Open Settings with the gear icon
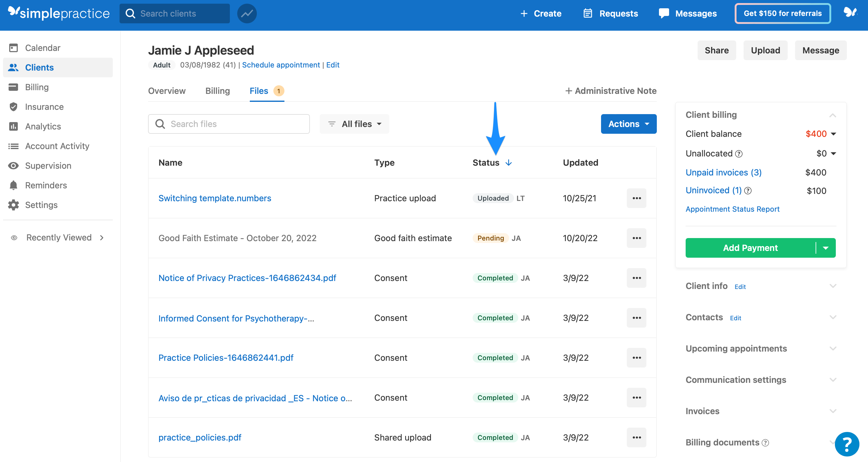 tap(13, 205)
